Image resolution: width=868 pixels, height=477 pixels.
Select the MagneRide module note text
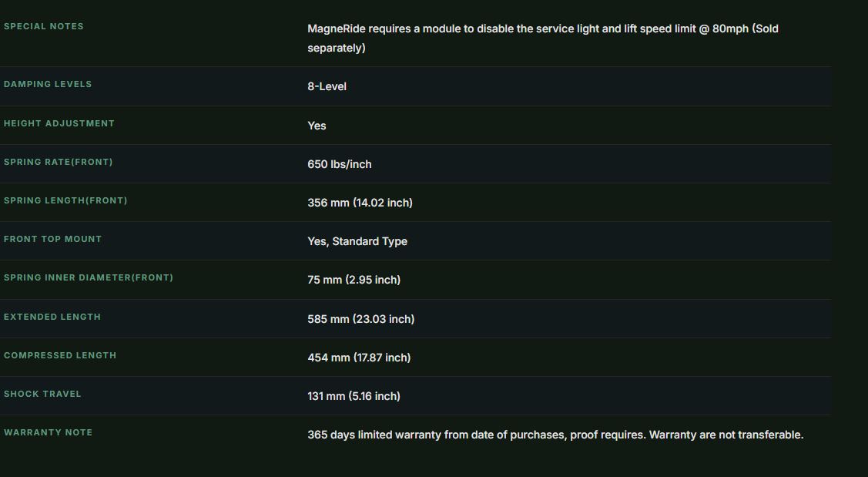coord(542,39)
